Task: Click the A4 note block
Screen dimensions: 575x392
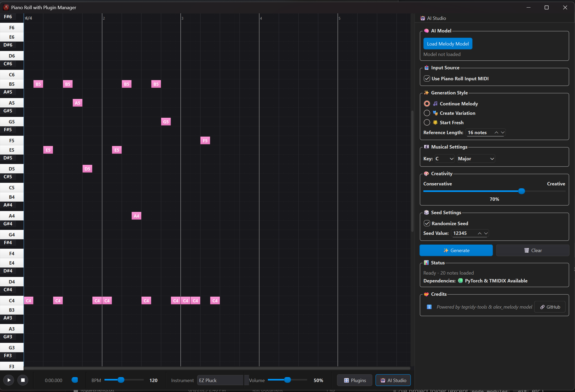Action: tap(136, 216)
